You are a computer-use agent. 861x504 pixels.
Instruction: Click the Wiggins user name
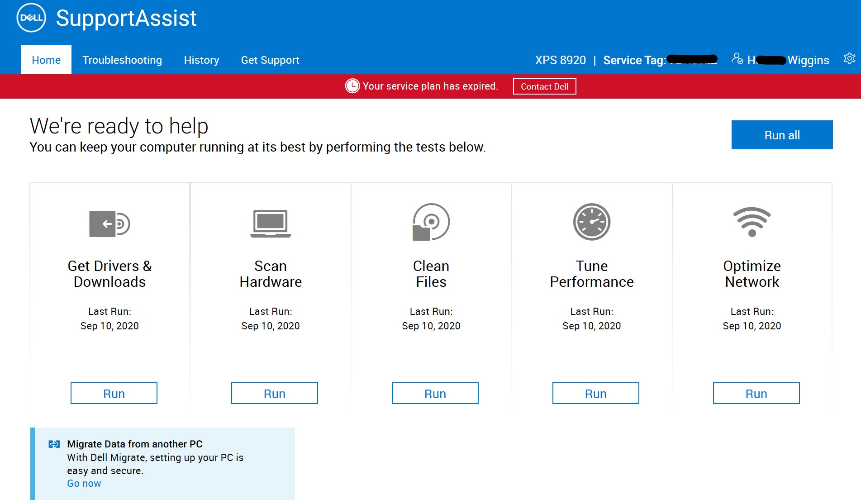808,60
